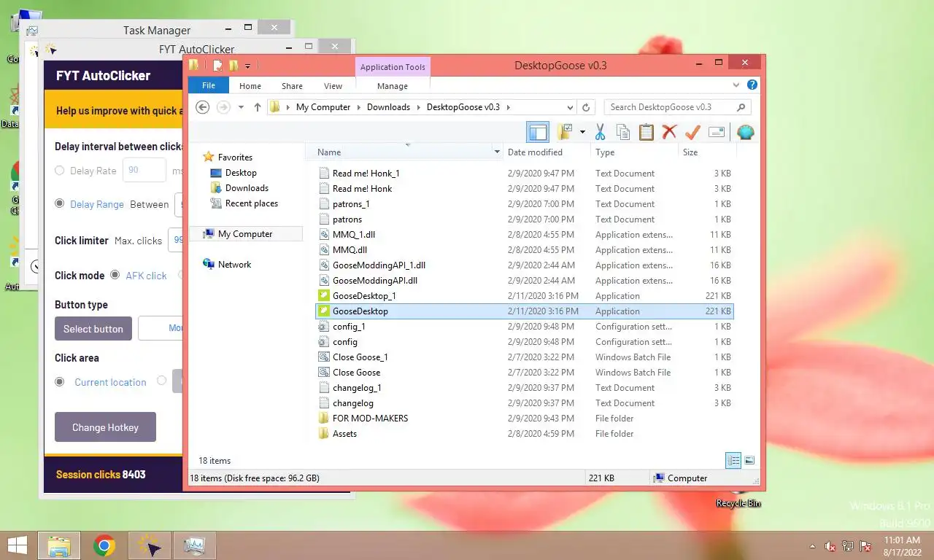Open the Windows Start button
This screenshot has height=560, width=934.
(x=16, y=545)
